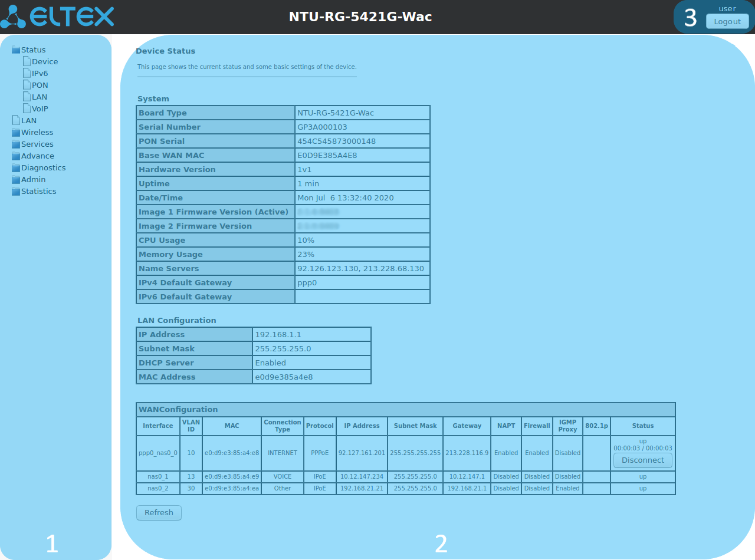This screenshot has height=560, width=755.
Task: Click the CPU Usage value 10%
Action: point(306,241)
